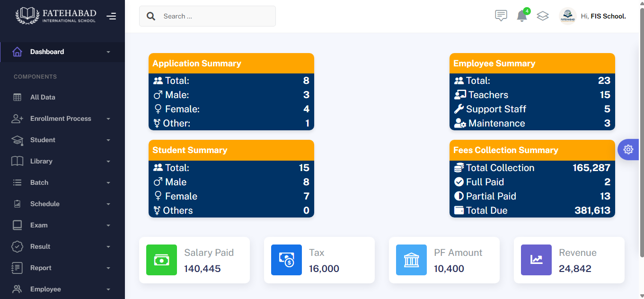Open the chat messages icon
Screen dimensions: 644x299
point(501,16)
